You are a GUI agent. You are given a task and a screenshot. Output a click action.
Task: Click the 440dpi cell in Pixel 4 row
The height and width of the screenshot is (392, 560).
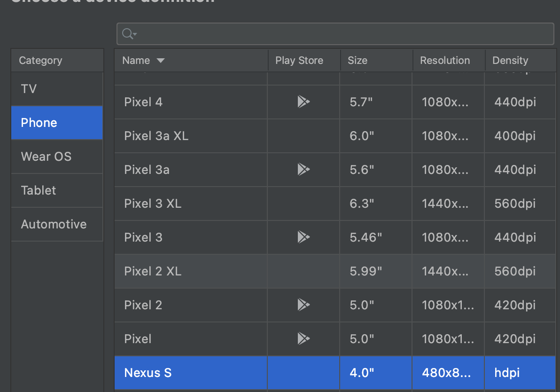click(520, 102)
